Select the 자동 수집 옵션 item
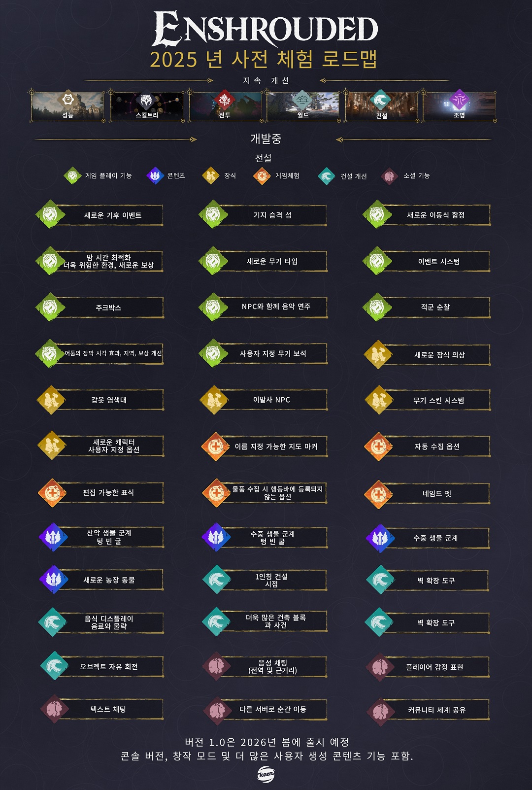532x790 pixels. (x=427, y=447)
